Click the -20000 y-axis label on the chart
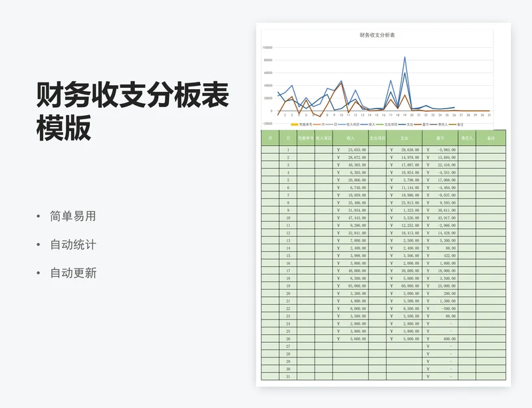This screenshot has width=532, height=408. (x=268, y=124)
